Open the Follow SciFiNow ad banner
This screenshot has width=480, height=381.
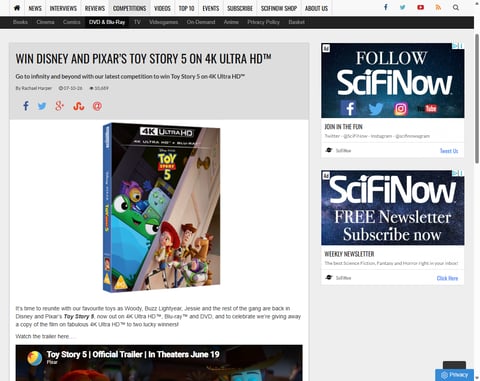(x=393, y=80)
